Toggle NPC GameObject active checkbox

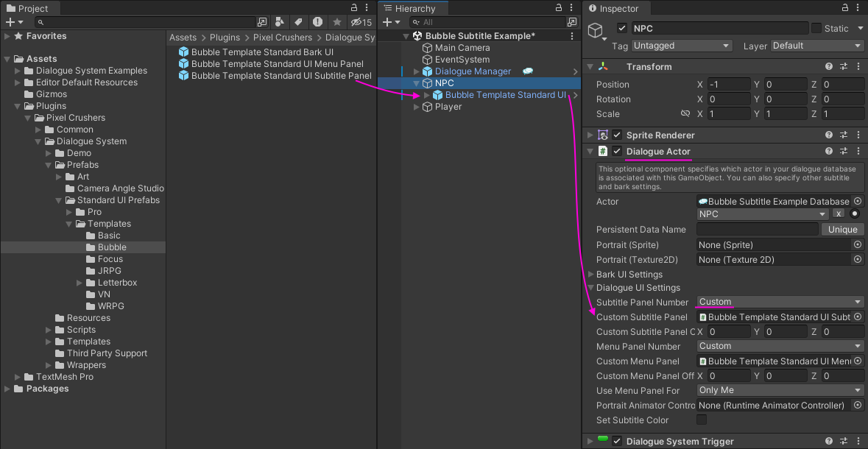pyautogui.click(x=622, y=28)
